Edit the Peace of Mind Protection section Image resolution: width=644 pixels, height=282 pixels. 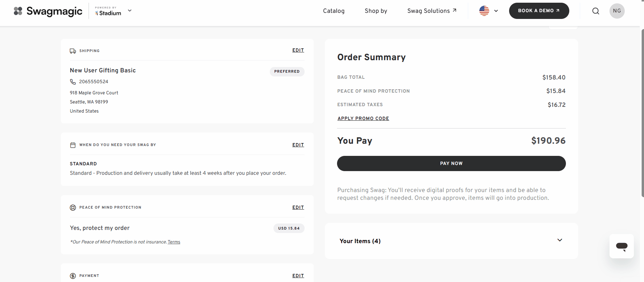[x=298, y=208]
